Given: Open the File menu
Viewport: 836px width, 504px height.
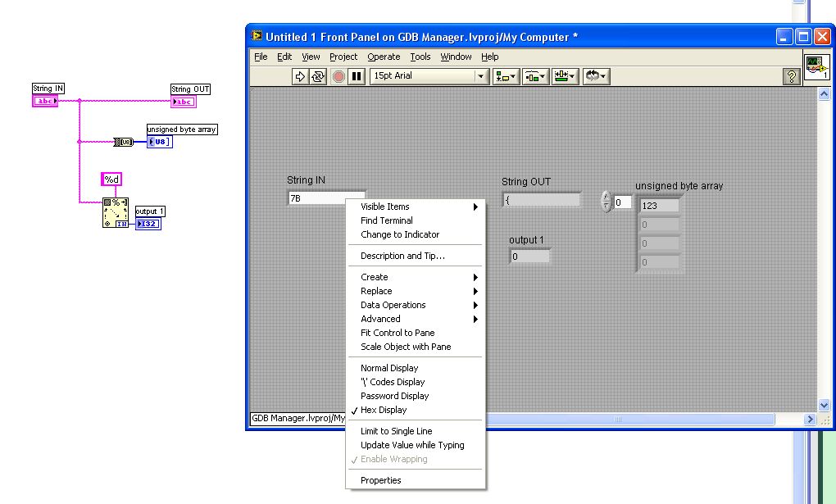Looking at the screenshot, I should point(261,57).
